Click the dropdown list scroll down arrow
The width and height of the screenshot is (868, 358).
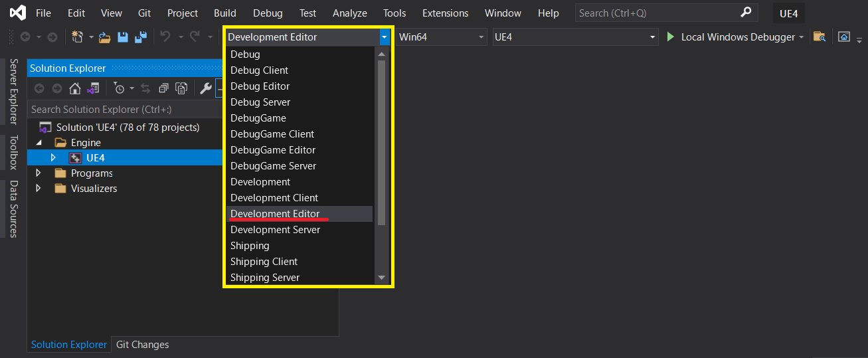pyautogui.click(x=381, y=278)
